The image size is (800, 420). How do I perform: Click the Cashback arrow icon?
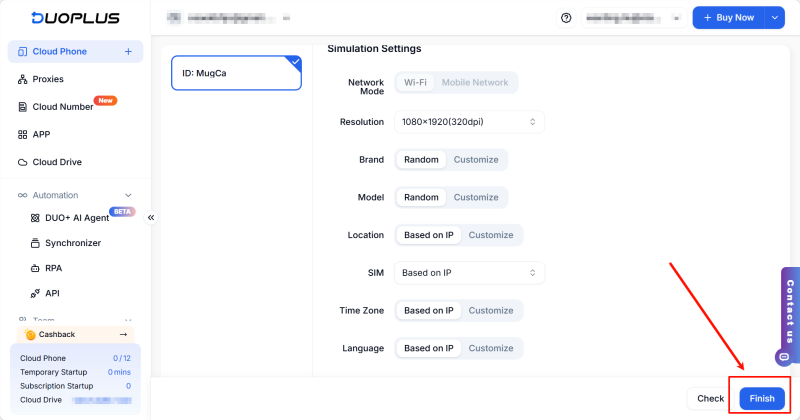pyautogui.click(x=124, y=334)
